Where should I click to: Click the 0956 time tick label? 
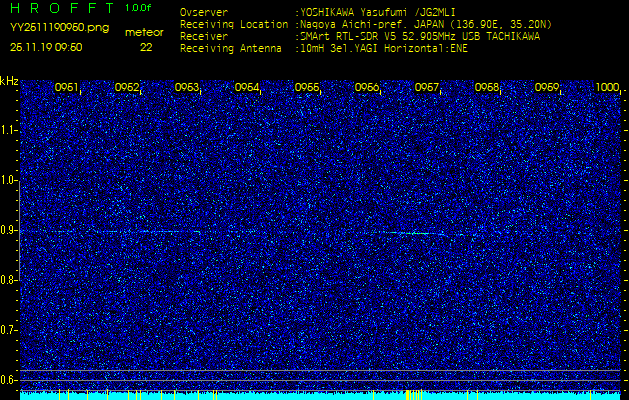click(x=367, y=87)
